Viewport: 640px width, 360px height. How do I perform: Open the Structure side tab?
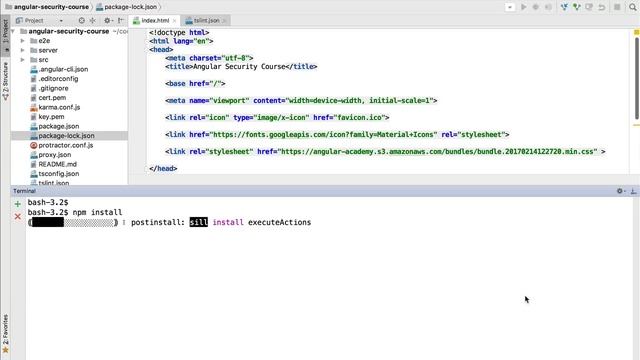pyautogui.click(x=5, y=81)
